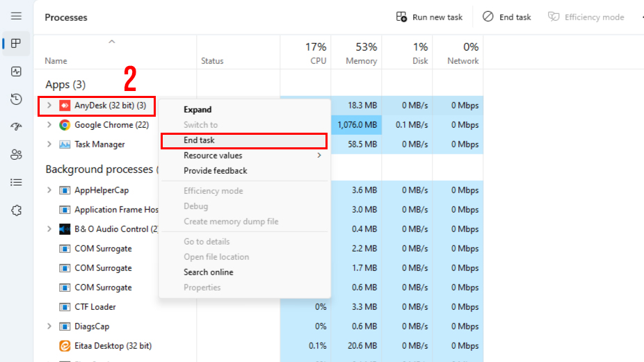Select the Processes sidebar icon

point(16,44)
